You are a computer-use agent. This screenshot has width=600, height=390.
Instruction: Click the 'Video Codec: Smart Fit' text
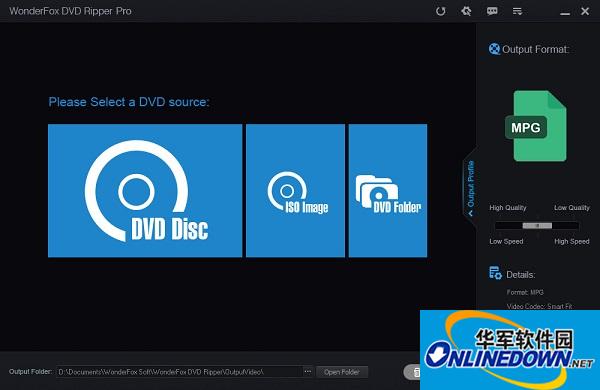click(540, 306)
